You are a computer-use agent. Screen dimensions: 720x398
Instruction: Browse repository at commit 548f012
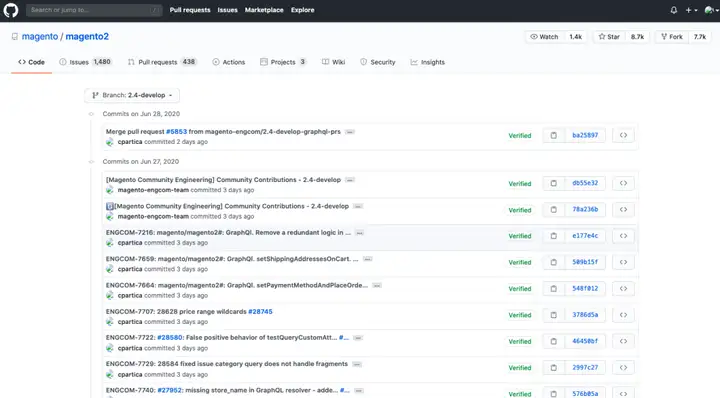click(623, 289)
